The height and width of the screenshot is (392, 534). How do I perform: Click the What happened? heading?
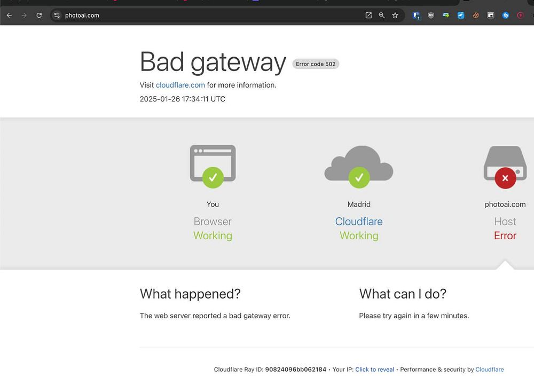[190, 294]
